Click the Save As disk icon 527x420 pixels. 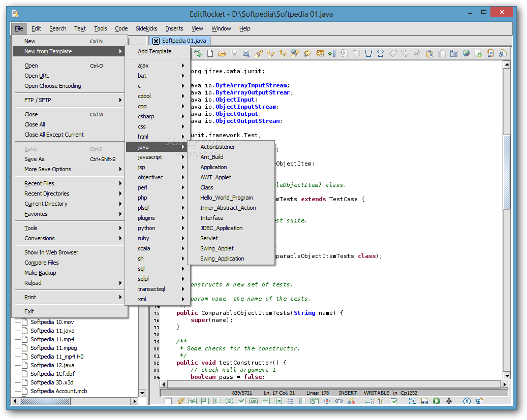[x=246, y=53]
